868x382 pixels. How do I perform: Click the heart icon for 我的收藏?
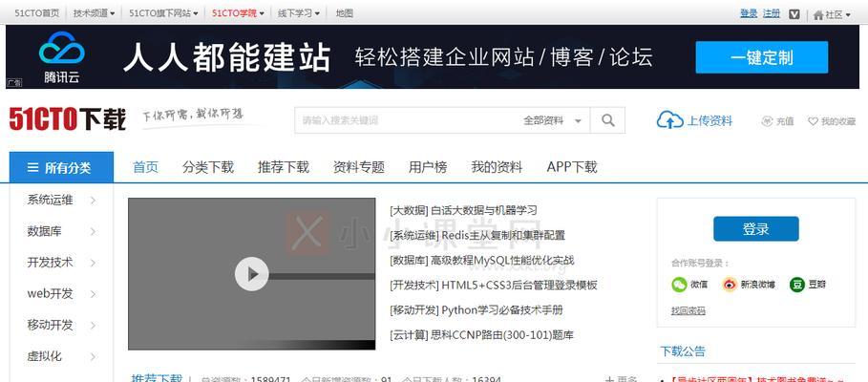813,121
